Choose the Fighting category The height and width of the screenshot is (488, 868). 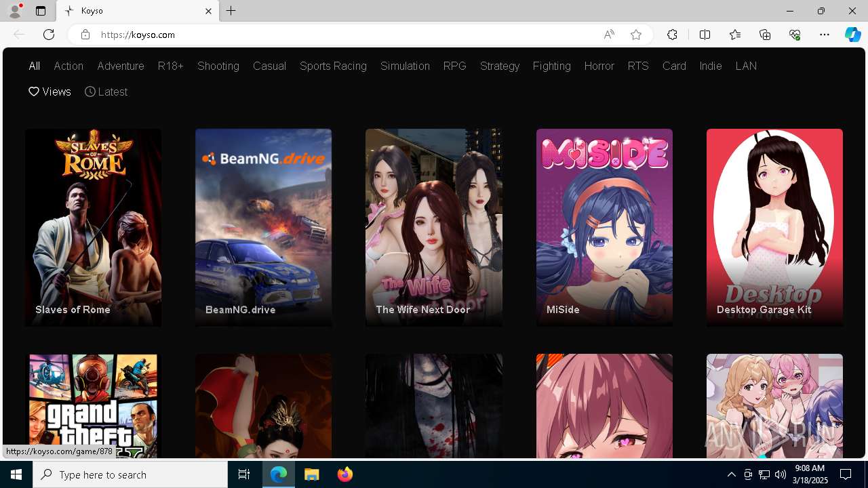[552, 66]
